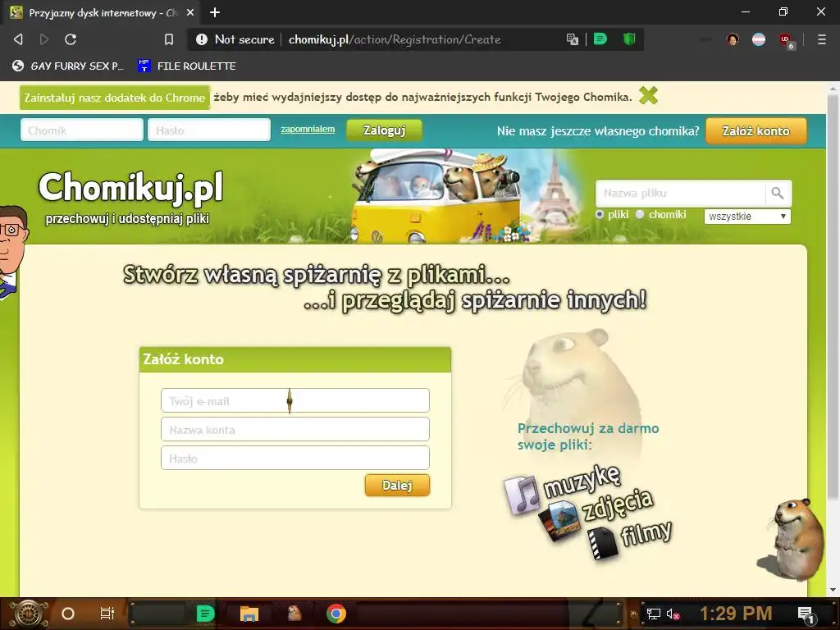Open GAY FURRY SEX P... bookmark
Screen dimensions: 840x630
coord(68,66)
